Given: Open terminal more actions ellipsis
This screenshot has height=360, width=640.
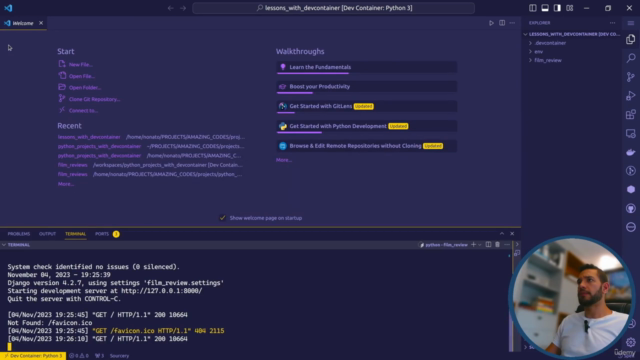Looking at the screenshot, I should tap(507, 244).
